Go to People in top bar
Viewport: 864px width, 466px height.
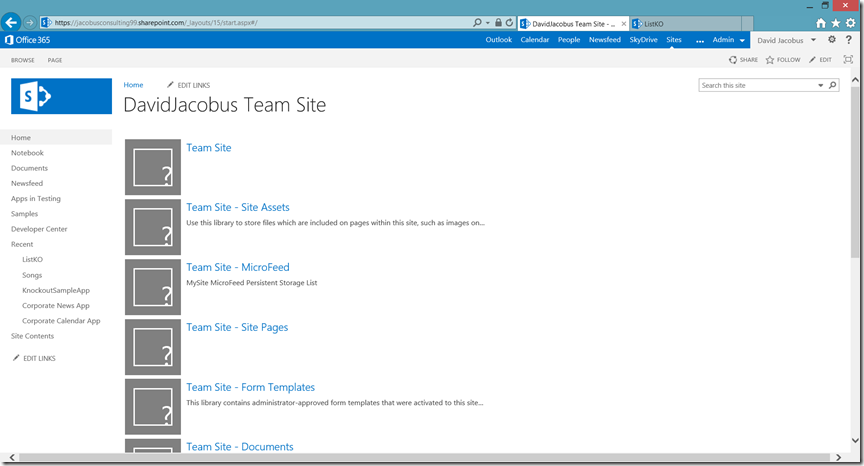tap(569, 40)
